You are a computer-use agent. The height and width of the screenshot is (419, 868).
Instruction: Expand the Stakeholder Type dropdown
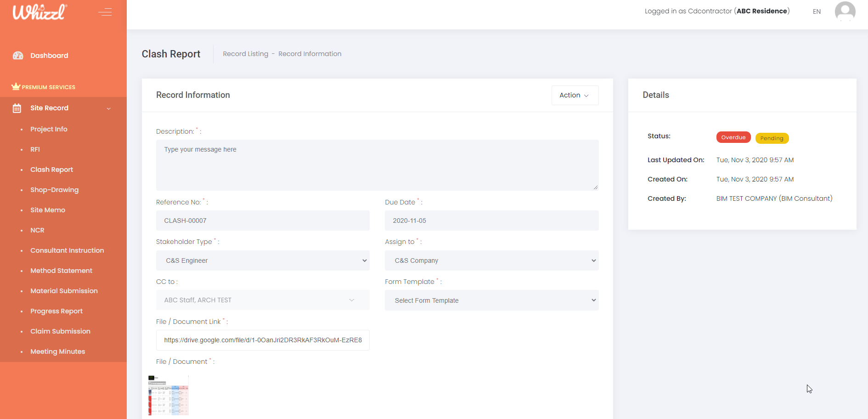click(x=263, y=260)
